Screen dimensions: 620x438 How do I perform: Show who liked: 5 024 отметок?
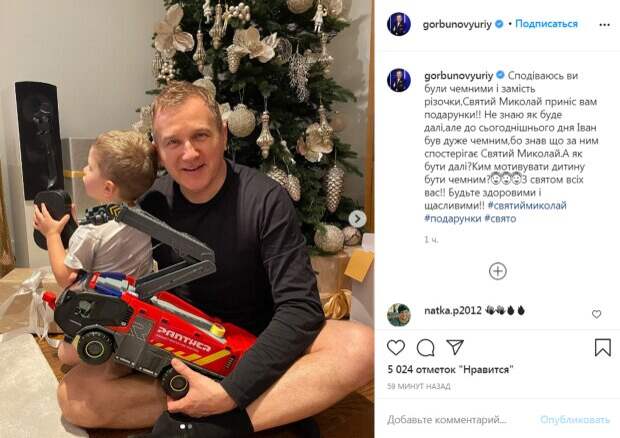[450, 370]
